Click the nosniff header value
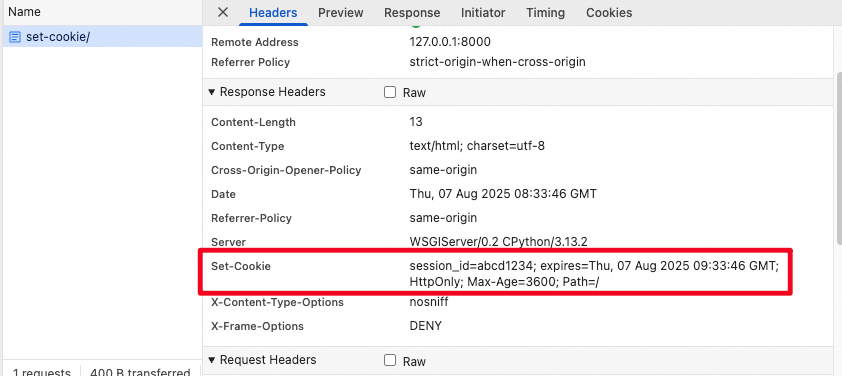This screenshot has height=376, width=842. 429,302
